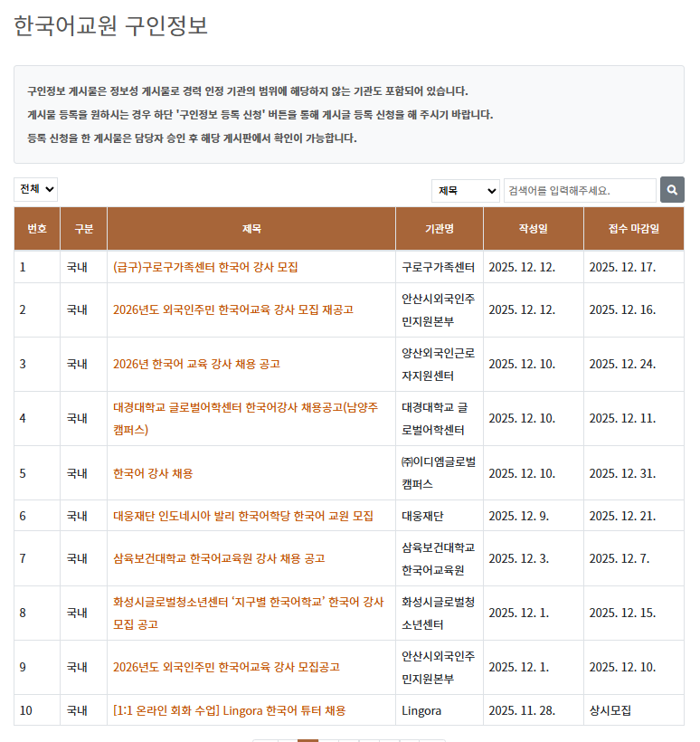Select the ㈜이디엠글로벌캠퍼스 organization cell
Viewport: 700px width, 742px height.
tap(439, 473)
